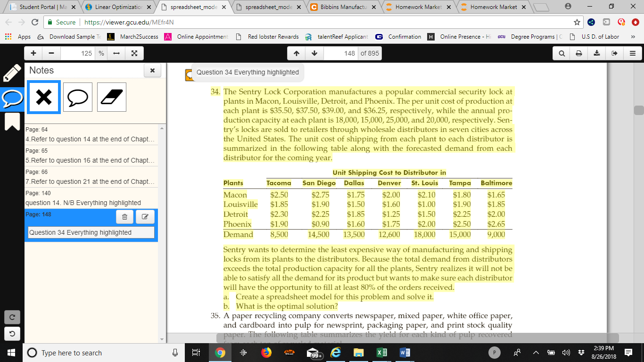Open the U.S D. of Labor bookmark

(595, 37)
